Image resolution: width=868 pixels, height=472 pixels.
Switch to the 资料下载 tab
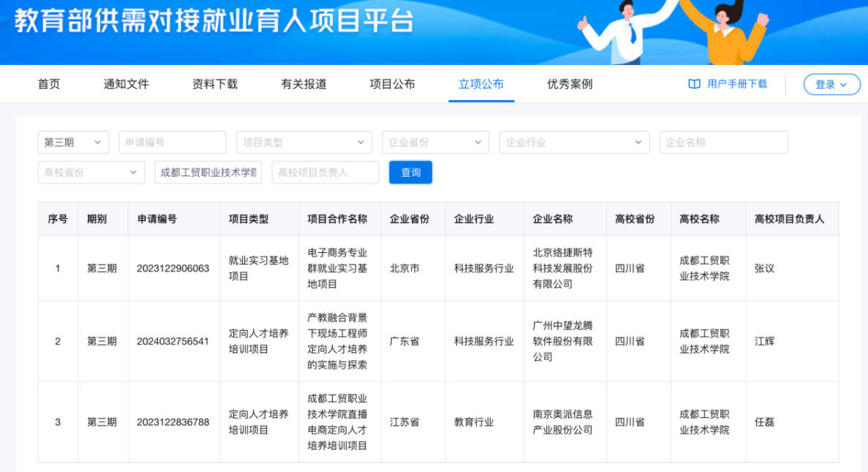coord(214,84)
